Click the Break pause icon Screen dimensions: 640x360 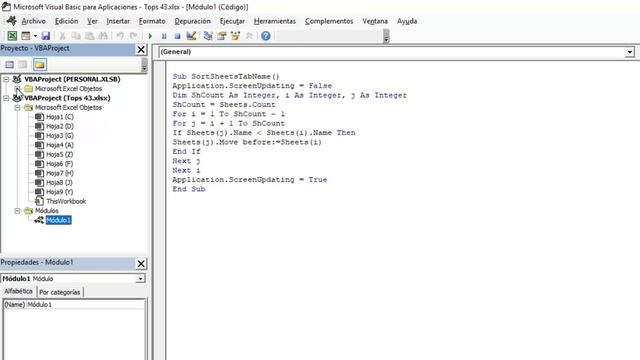(164, 36)
